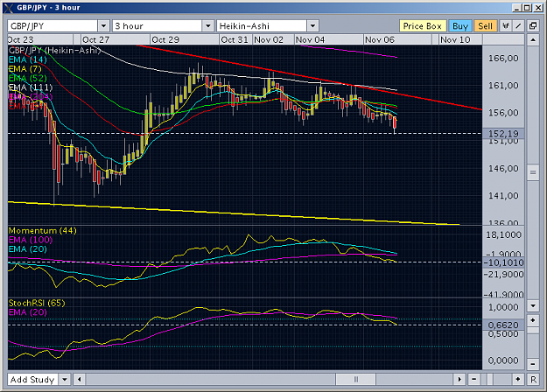Click the Oct 31 date header
The width and height of the screenshot is (547, 392).
pyautogui.click(x=235, y=39)
